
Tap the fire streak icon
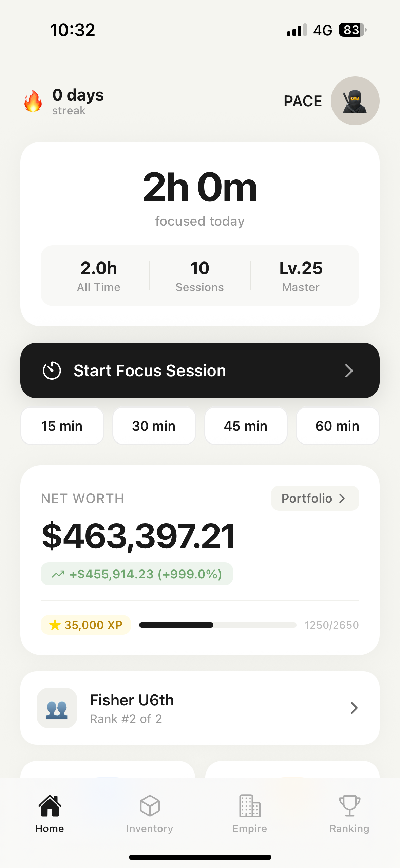(x=33, y=101)
